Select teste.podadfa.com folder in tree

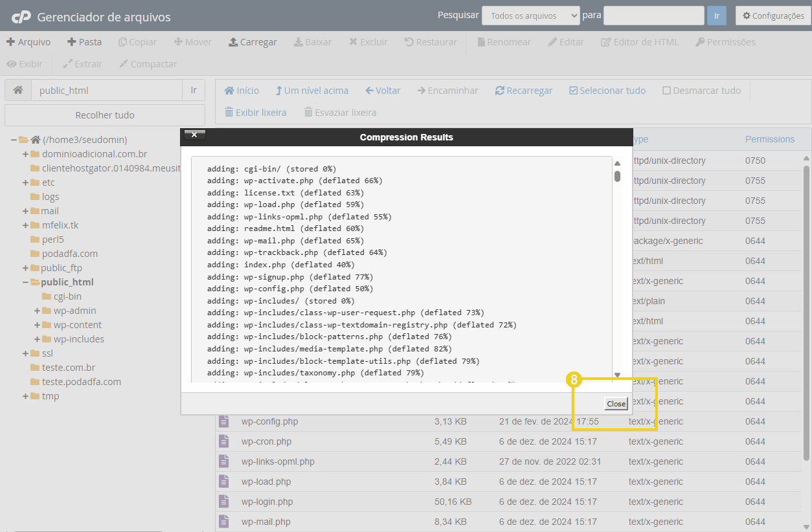tap(82, 382)
